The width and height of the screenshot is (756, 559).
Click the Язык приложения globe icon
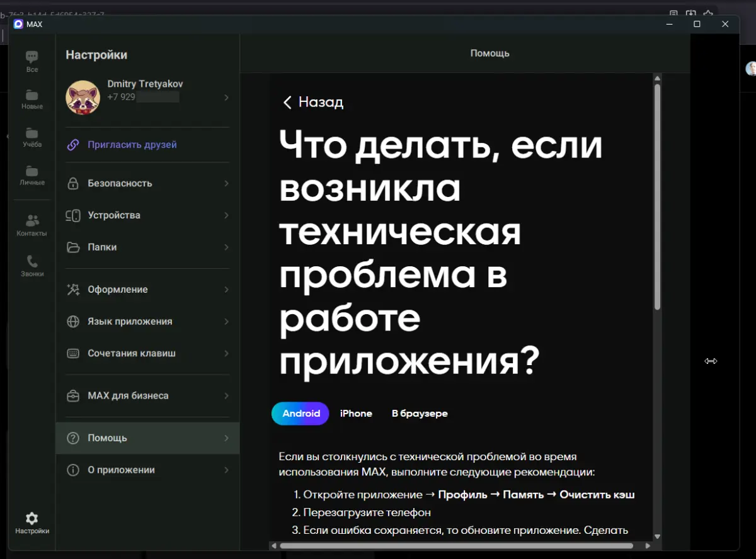pos(74,321)
